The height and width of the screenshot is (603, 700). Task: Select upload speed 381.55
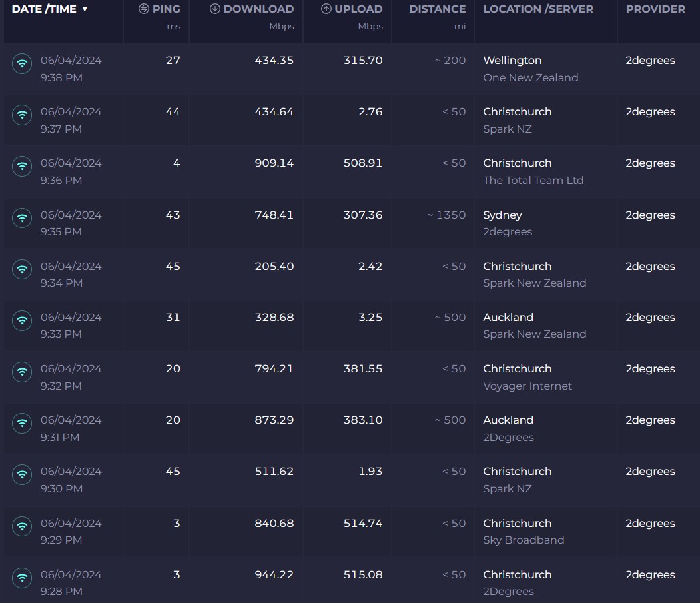(x=363, y=369)
